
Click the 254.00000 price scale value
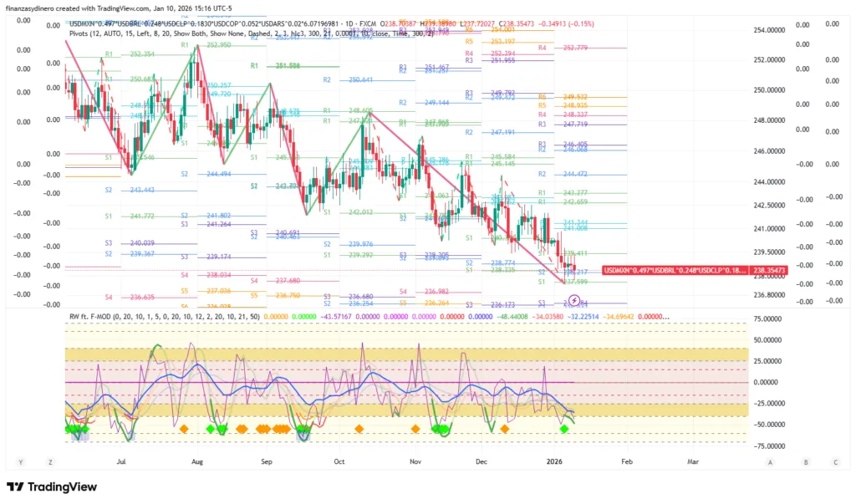click(772, 30)
